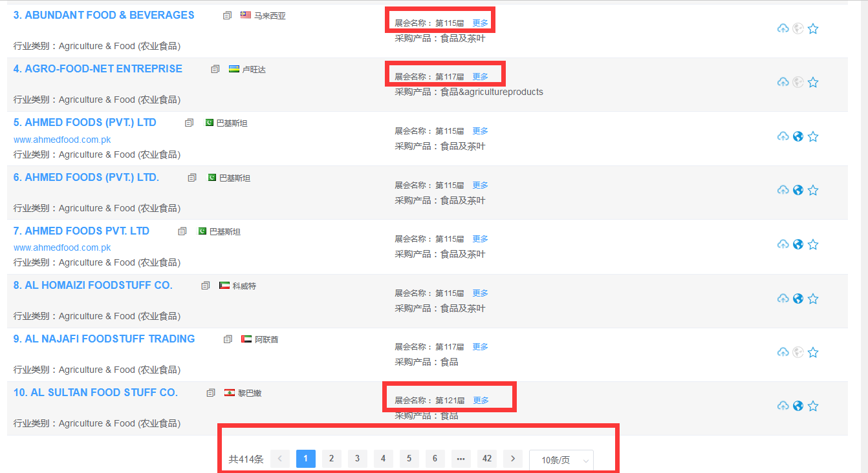
Task: Click copy icon beside AL SULTAN FOOD STUFF CO.
Action: (x=211, y=393)
